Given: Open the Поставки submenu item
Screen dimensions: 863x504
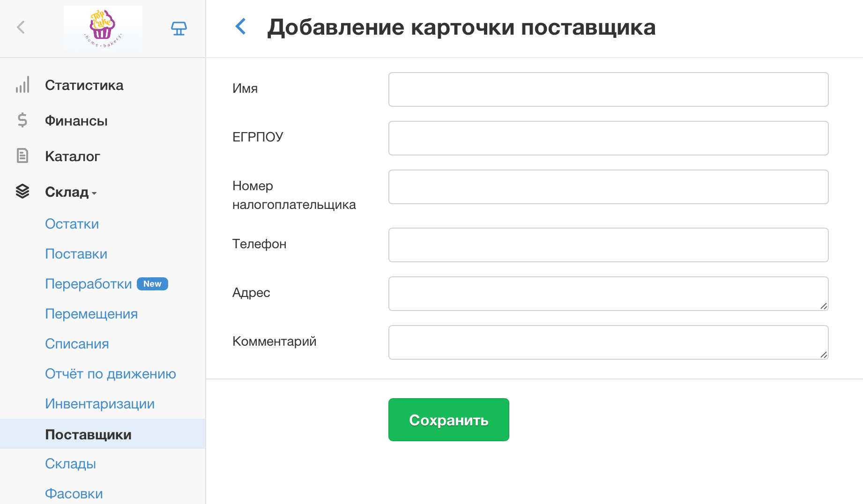Looking at the screenshot, I should pyautogui.click(x=76, y=254).
